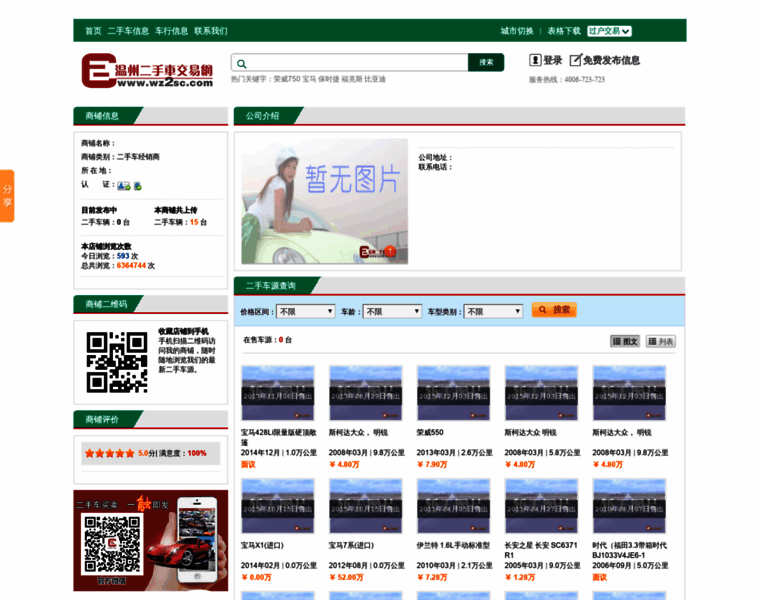The width and height of the screenshot is (760, 600).
Task: Click the 荣威550 title link
Action: [x=430, y=432]
